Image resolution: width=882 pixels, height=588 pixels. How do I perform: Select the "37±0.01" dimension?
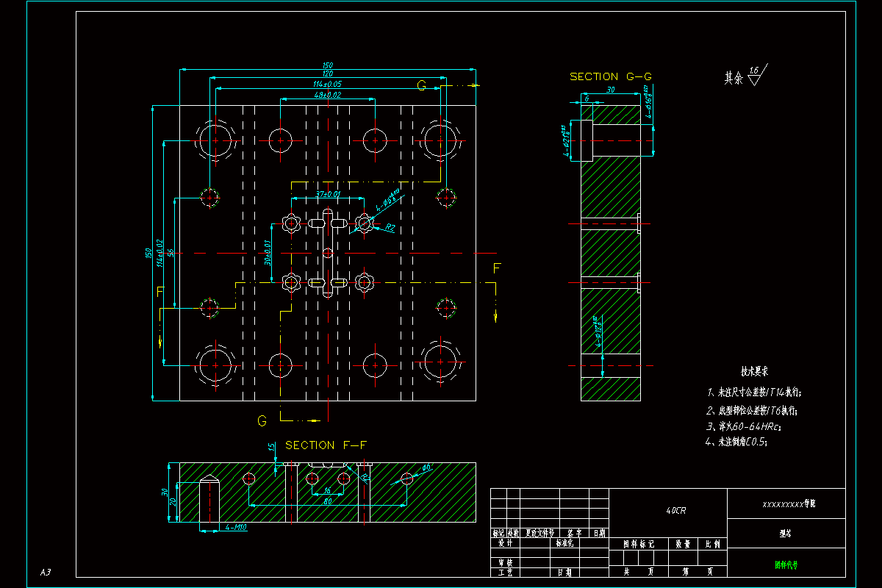[x=328, y=194]
